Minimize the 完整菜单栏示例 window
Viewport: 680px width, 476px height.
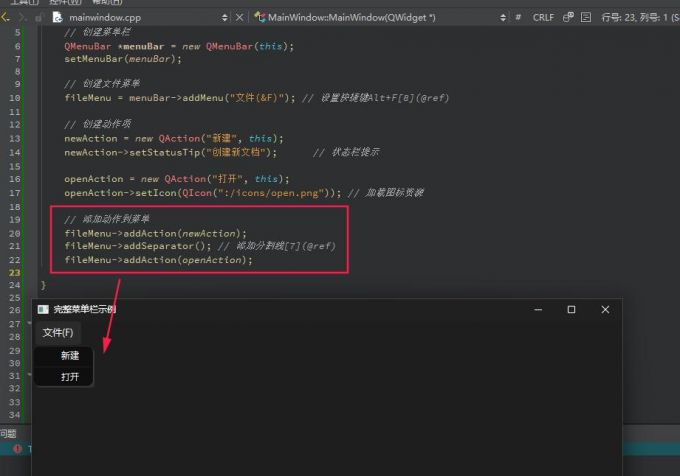[537, 310]
